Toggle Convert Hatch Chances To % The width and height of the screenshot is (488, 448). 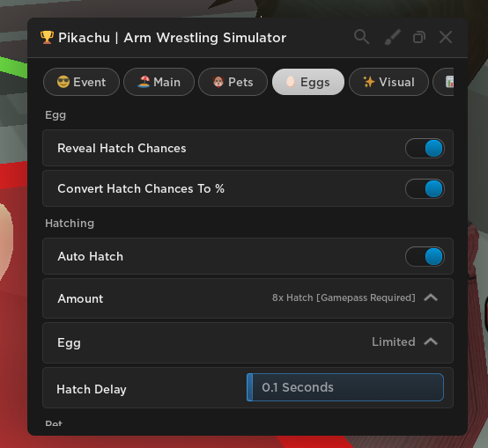click(425, 188)
